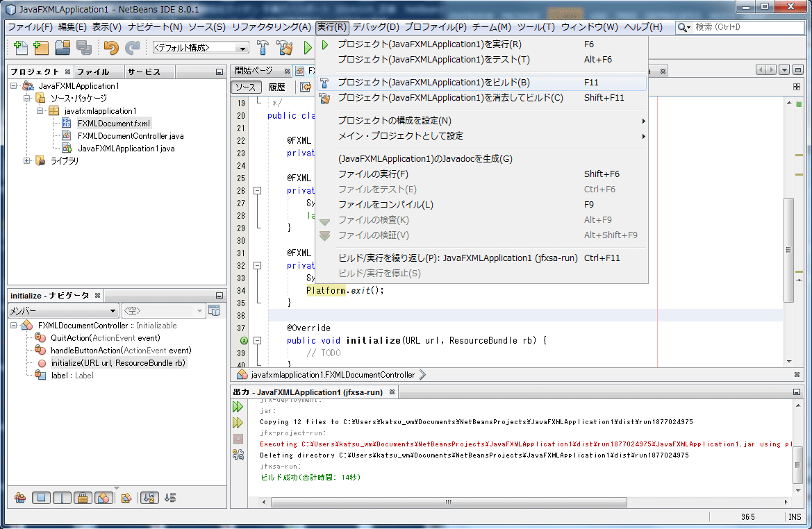Open Output settings via the wrench icon
Image resolution: width=812 pixels, height=529 pixels.
238,455
